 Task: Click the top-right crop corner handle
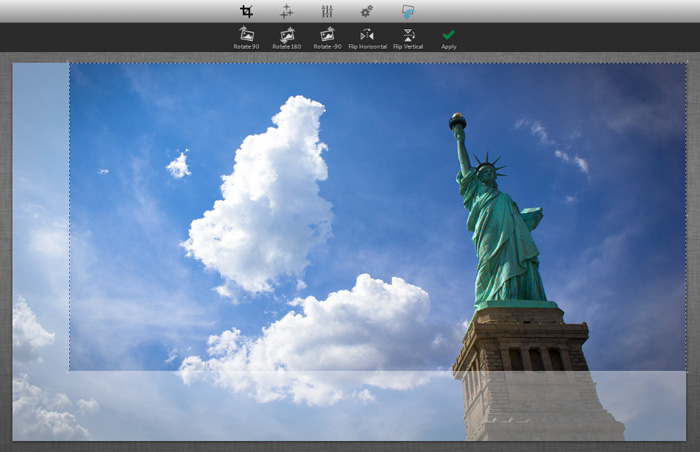(686, 62)
